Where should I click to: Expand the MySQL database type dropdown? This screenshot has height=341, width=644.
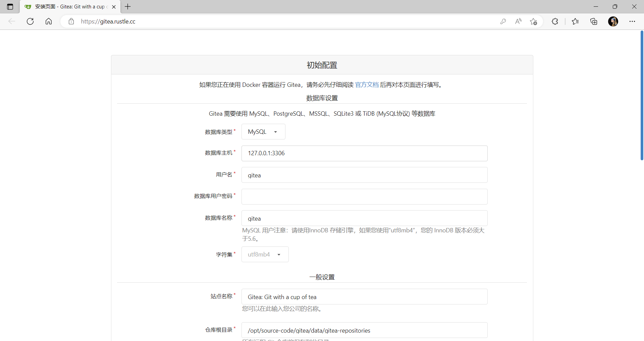click(263, 132)
